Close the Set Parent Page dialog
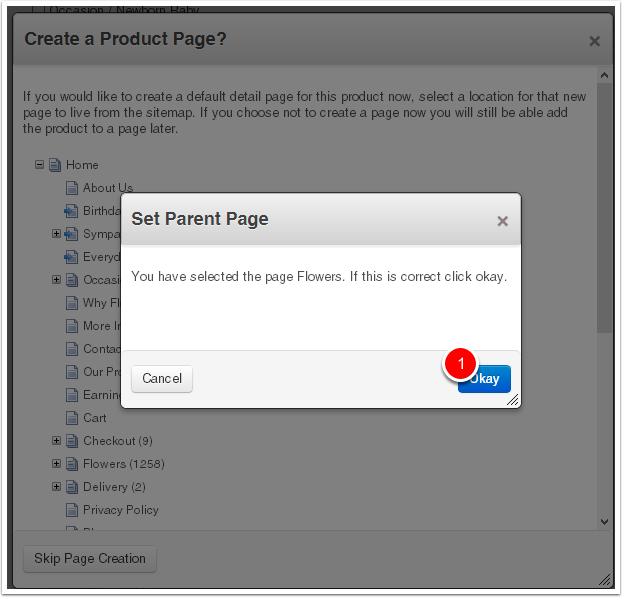Screen dimensions: 622x597 click(x=503, y=221)
